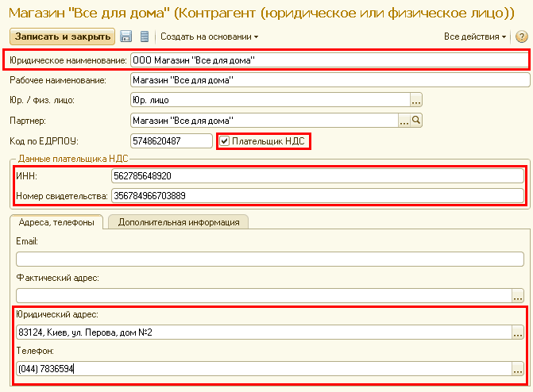
Task: Open the Все действия menu
Action: coord(475,37)
